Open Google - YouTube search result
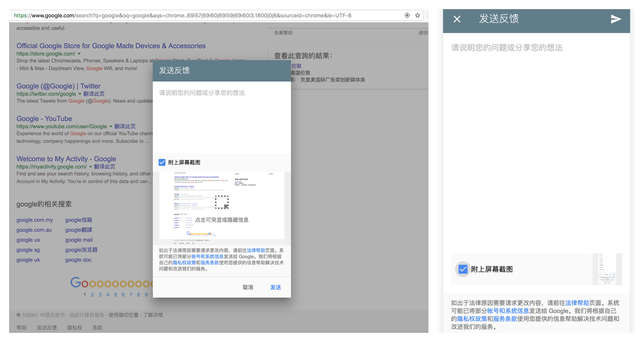644x342 pixels. point(44,119)
